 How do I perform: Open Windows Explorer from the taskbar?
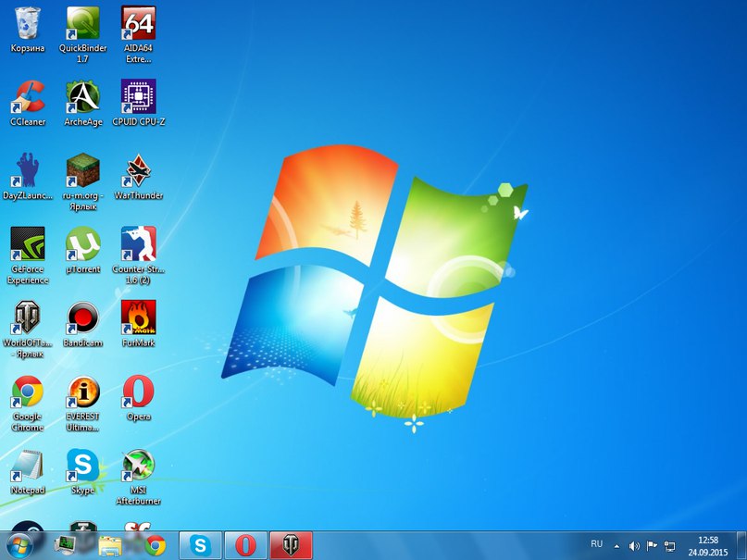coord(111,545)
